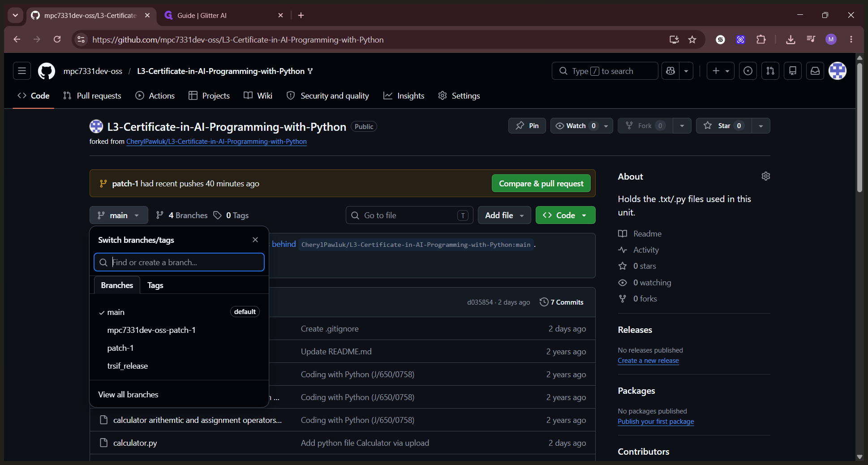Open the browser Extensions puzzle icon
Screen dimensions: 868x465
(761, 39)
